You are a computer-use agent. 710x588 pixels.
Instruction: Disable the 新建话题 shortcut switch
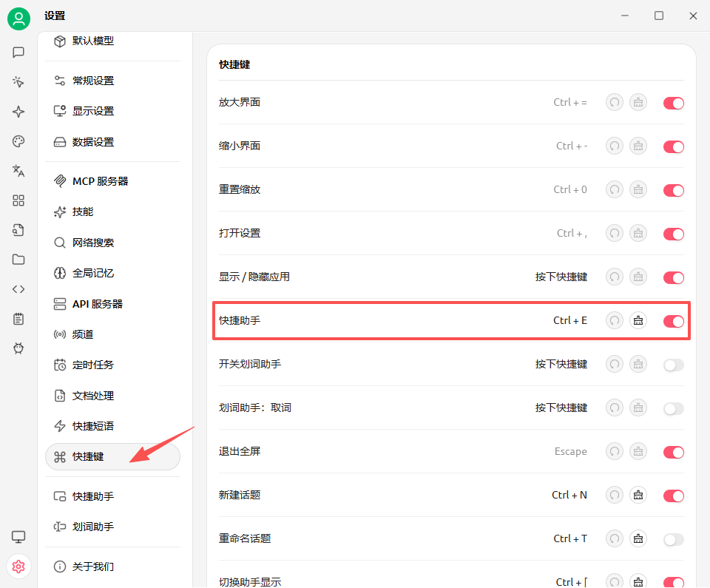coord(673,496)
